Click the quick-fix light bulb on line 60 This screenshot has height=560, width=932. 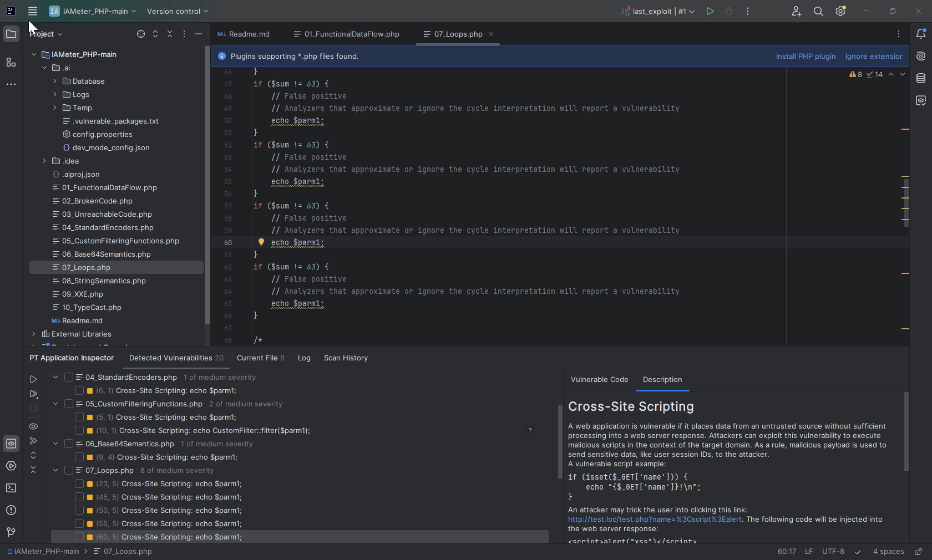pyautogui.click(x=261, y=242)
